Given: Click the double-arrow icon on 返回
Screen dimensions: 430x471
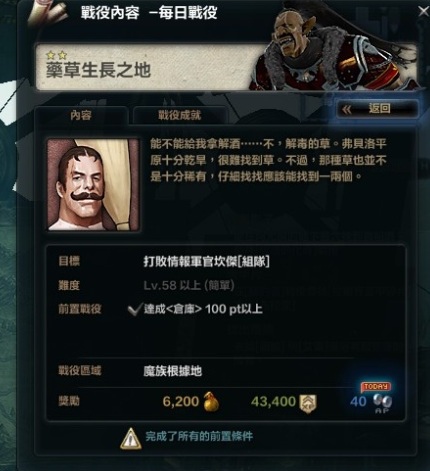Looking at the screenshot, I should tap(347, 109).
